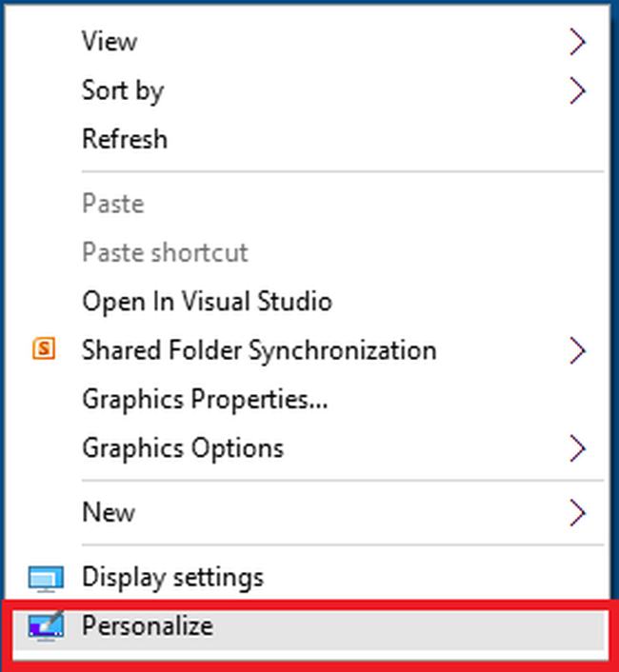Viewport: 619px width, 672px height.
Task: Expand the Shared Folder Synchronization arrow
Action: pos(576,350)
